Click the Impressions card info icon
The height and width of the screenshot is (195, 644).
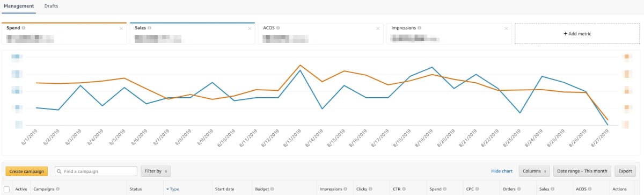(419, 27)
